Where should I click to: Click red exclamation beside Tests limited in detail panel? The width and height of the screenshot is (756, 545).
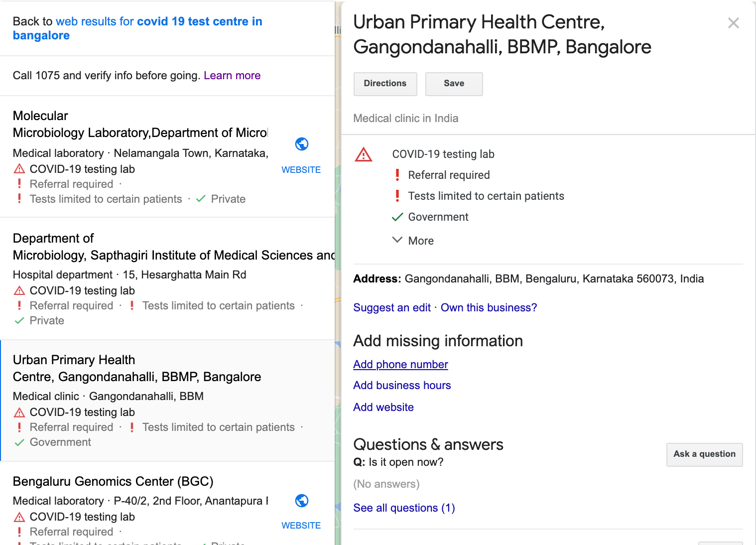click(x=397, y=196)
